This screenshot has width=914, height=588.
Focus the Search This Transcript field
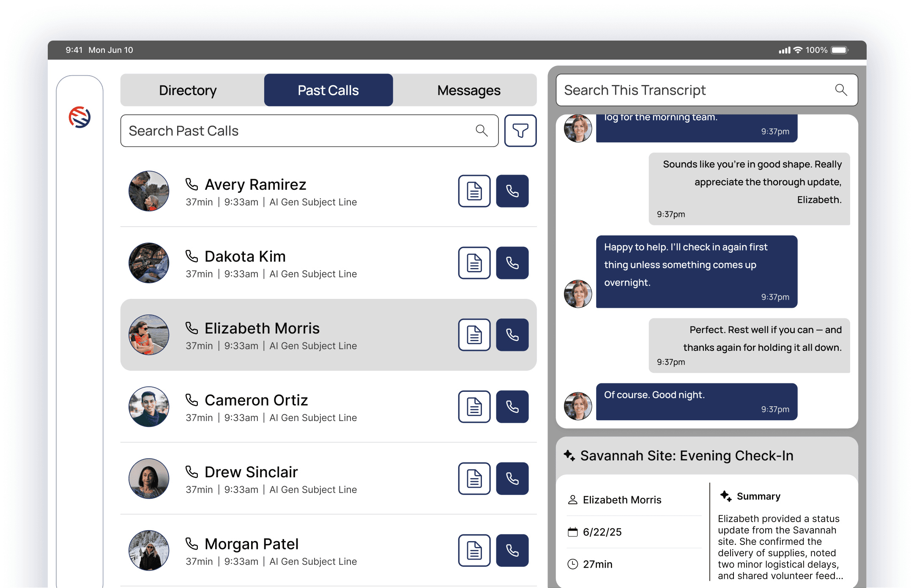click(693, 90)
